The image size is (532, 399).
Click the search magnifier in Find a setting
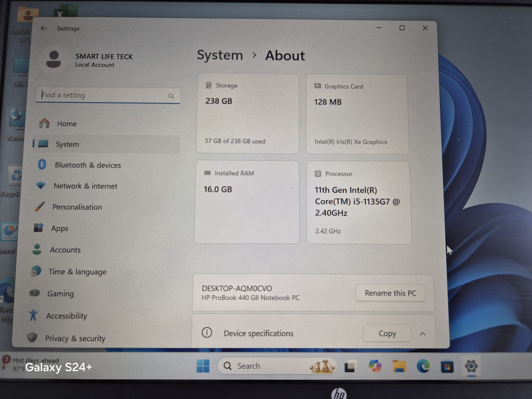171,96
